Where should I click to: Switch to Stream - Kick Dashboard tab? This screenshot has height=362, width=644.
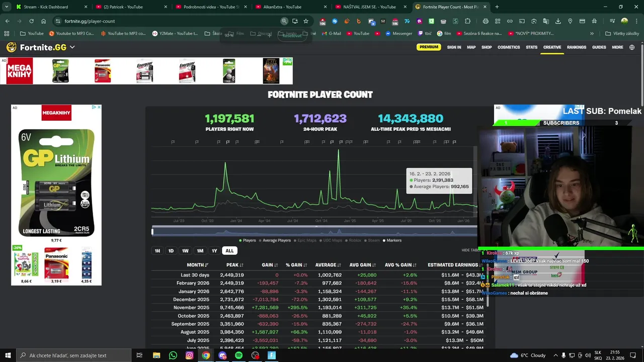[x=51, y=7]
